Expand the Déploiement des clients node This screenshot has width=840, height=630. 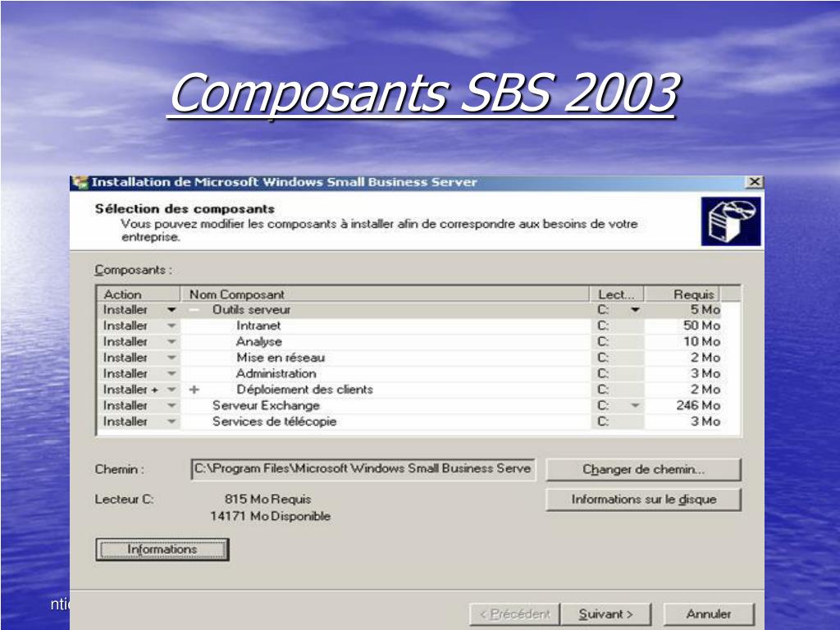tap(194, 390)
